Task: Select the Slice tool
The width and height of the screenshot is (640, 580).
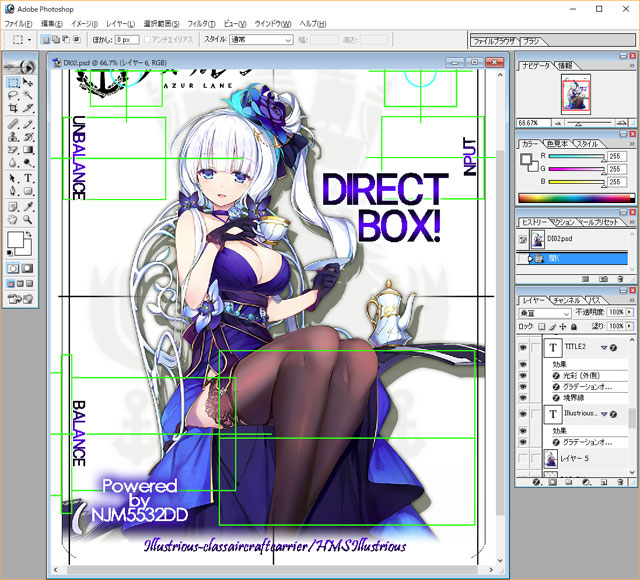Action: click(28, 108)
